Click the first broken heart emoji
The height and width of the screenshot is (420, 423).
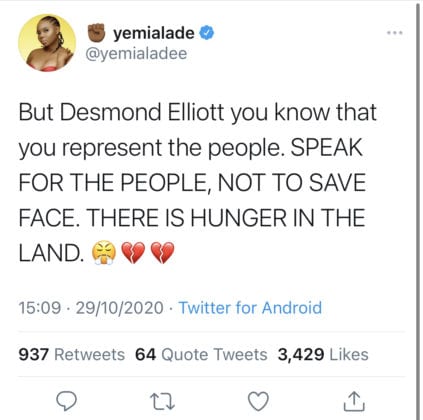click(x=133, y=252)
